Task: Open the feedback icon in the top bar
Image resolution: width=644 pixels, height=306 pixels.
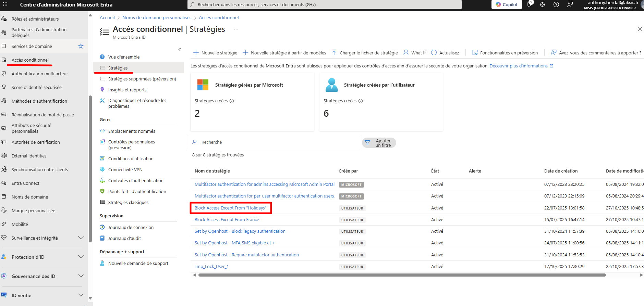Action: (570, 4)
